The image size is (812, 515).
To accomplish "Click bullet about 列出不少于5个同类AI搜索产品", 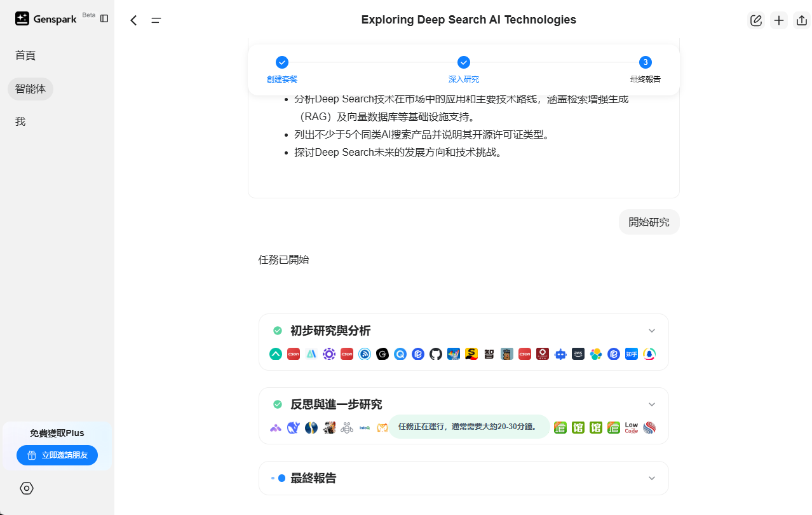I will 421,135.
